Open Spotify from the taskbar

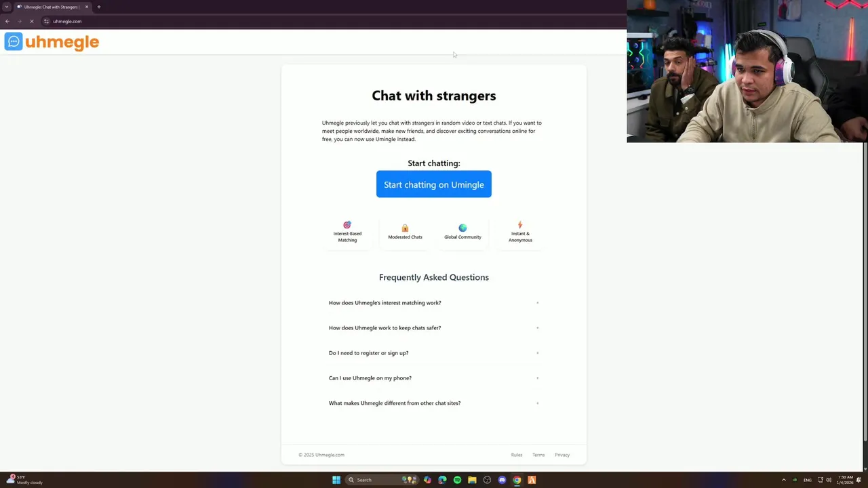pos(457,480)
